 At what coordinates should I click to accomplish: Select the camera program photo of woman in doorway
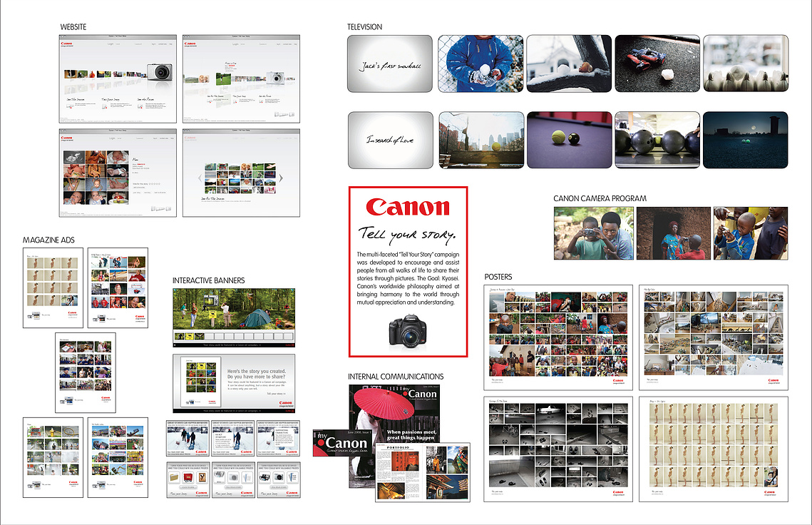point(674,233)
